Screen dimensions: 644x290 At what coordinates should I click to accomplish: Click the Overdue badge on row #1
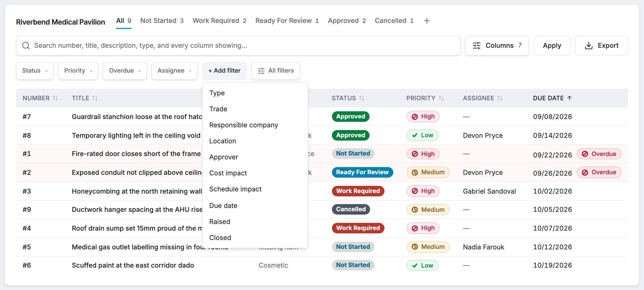(x=599, y=154)
